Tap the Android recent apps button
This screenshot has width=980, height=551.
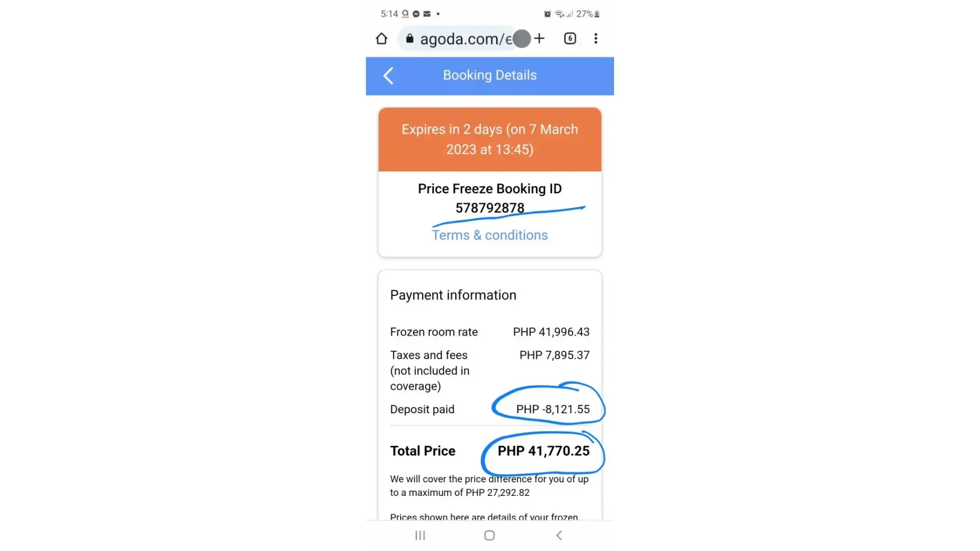pos(420,536)
